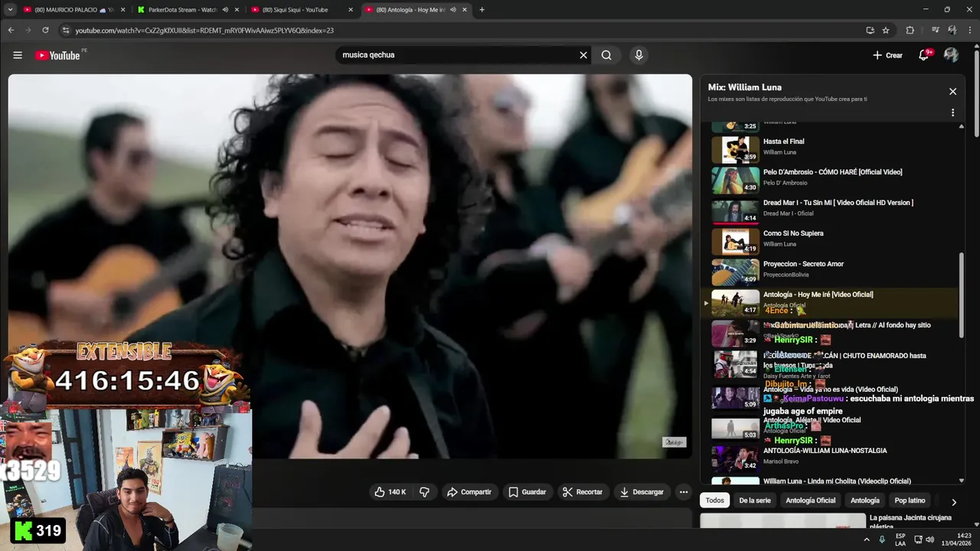Dislike the video with thumbs down
Viewport: 980px width, 551px height.
tap(424, 492)
